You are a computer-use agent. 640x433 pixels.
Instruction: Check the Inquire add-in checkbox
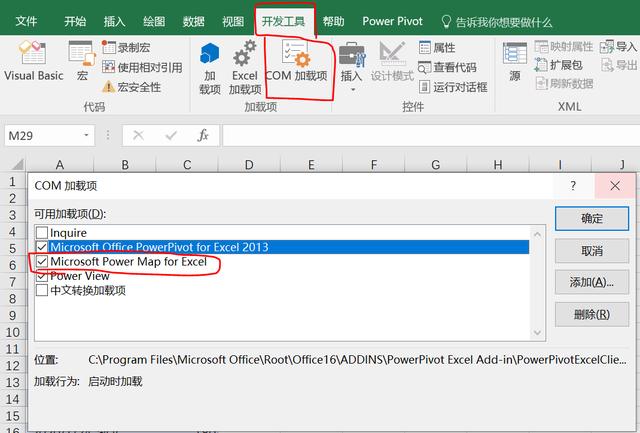click(42, 233)
